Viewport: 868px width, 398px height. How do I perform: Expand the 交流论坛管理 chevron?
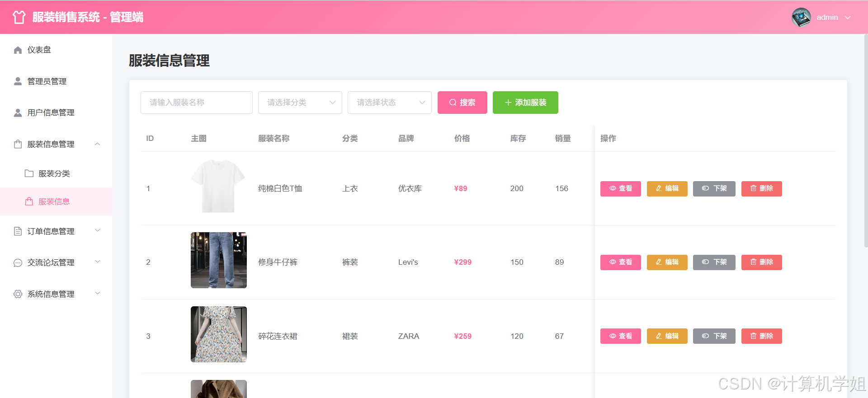coord(97,262)
